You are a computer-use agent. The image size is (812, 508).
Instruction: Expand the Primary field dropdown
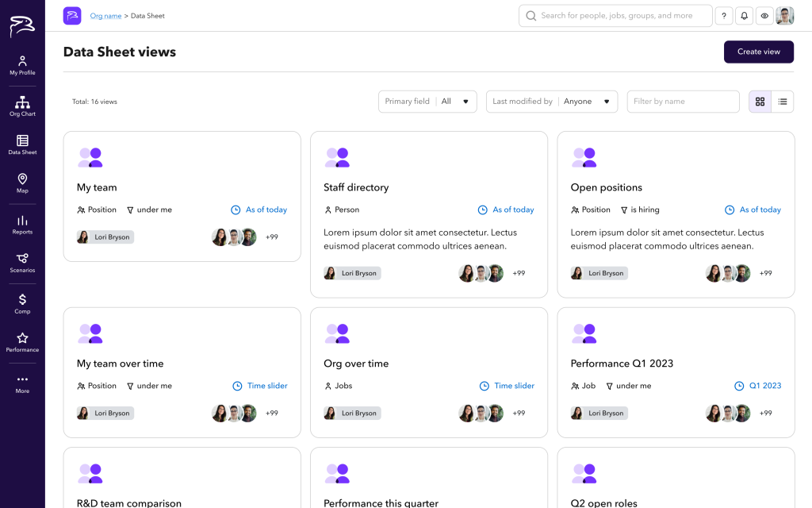point(427,102)
